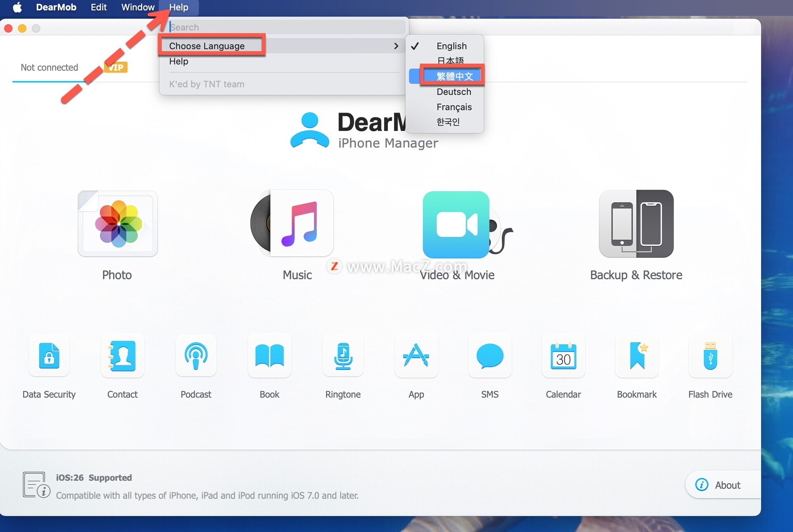Screen dimensions: 793x532
Task: Select 日本語 language option
Action: click(445, 61)
